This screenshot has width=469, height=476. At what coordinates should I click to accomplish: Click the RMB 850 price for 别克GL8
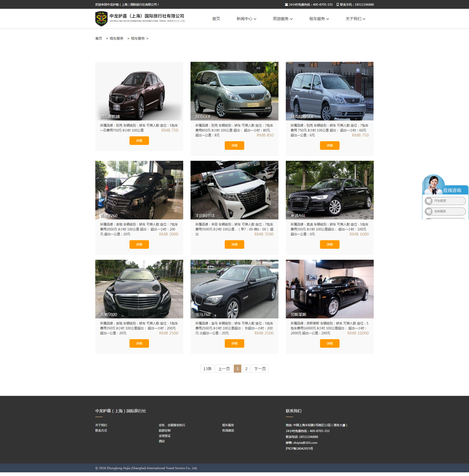coord(265,135)
